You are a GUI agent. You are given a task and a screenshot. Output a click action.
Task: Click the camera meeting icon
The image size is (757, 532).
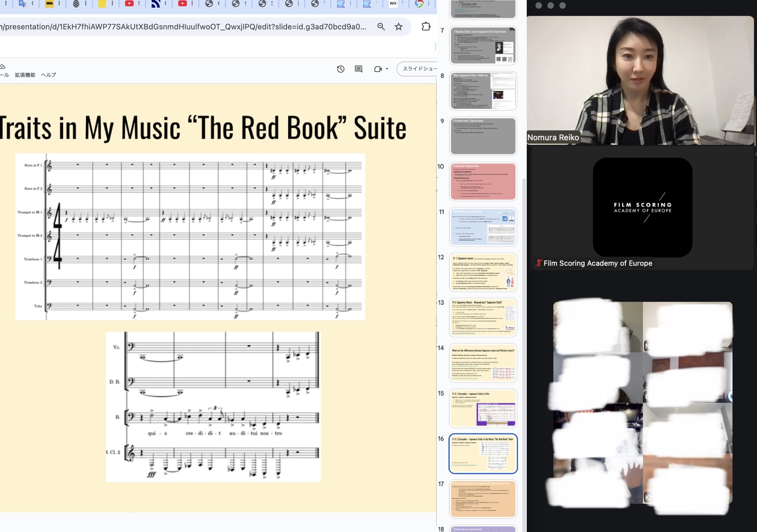coord(378,69)
